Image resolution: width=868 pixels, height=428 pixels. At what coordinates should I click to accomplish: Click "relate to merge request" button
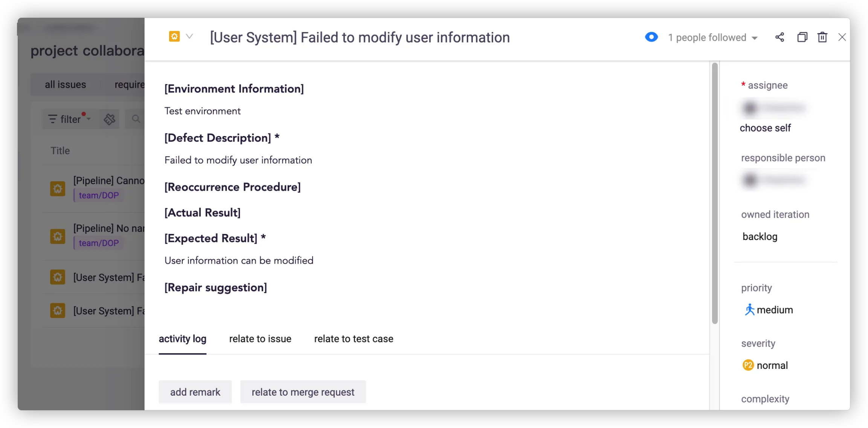tap(303, 392)
